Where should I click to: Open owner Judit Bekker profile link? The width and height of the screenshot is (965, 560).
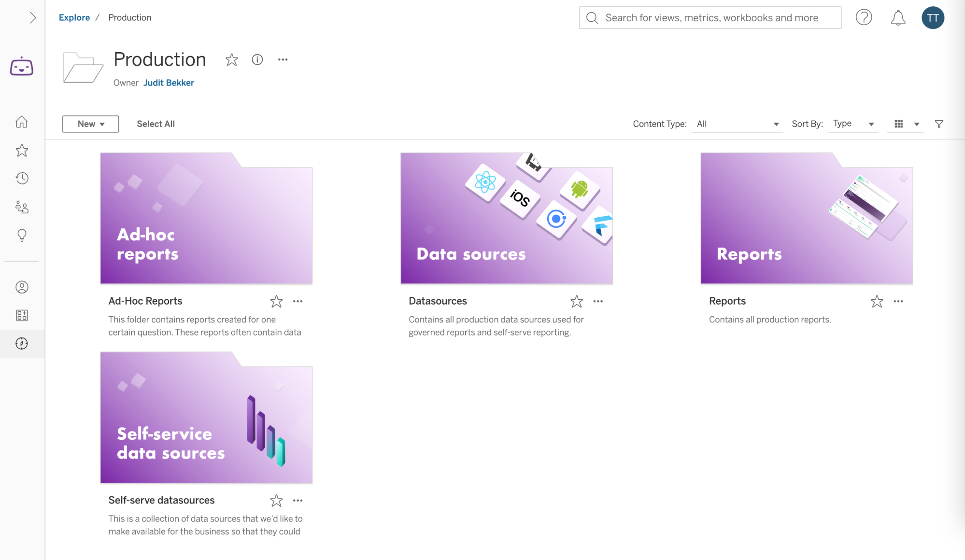(169, 83)
